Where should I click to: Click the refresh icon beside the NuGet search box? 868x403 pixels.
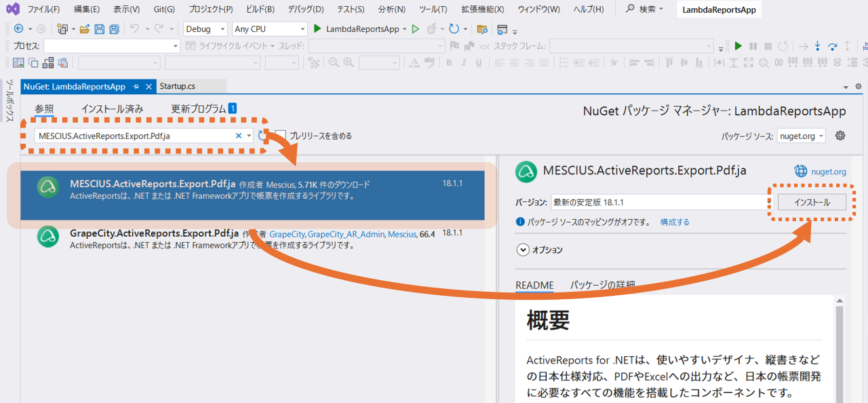(262, 136)
